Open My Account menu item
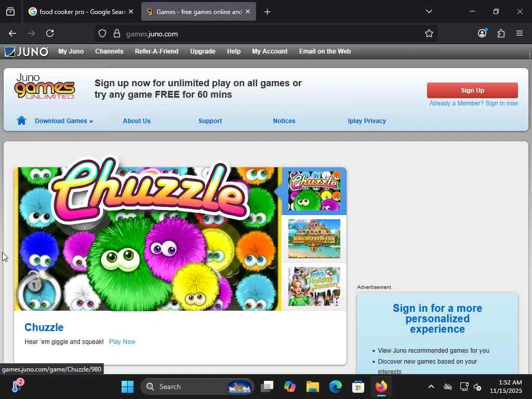This screenshot has height=399, width=532. coord(270,51)
